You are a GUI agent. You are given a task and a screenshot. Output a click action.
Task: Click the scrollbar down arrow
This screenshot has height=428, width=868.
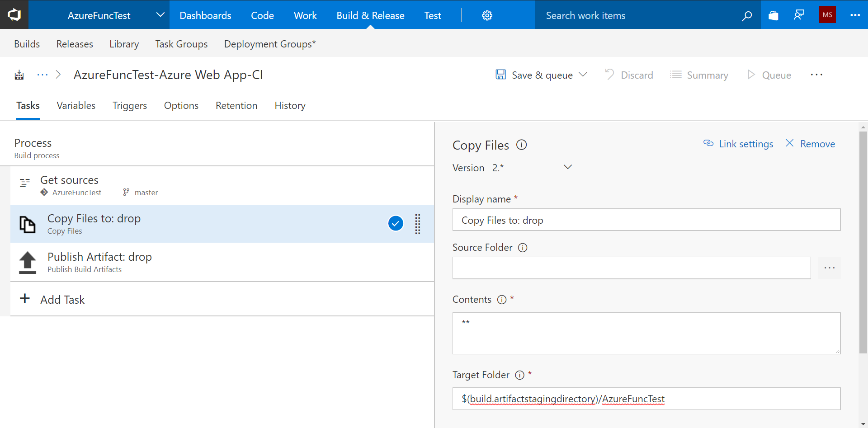pyautogui.click(x=863, y=424)
